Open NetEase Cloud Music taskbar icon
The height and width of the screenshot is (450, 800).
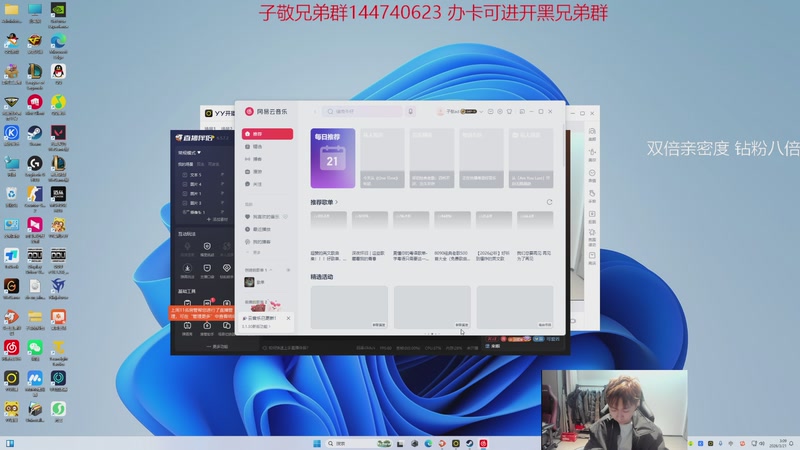pyautogui.click(x=483, y=443)
